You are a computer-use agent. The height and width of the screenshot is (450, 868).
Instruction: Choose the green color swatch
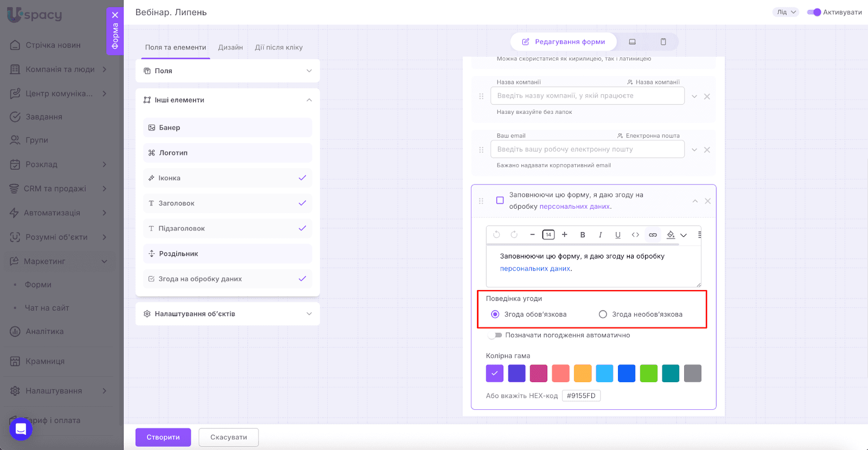[648, 374]
